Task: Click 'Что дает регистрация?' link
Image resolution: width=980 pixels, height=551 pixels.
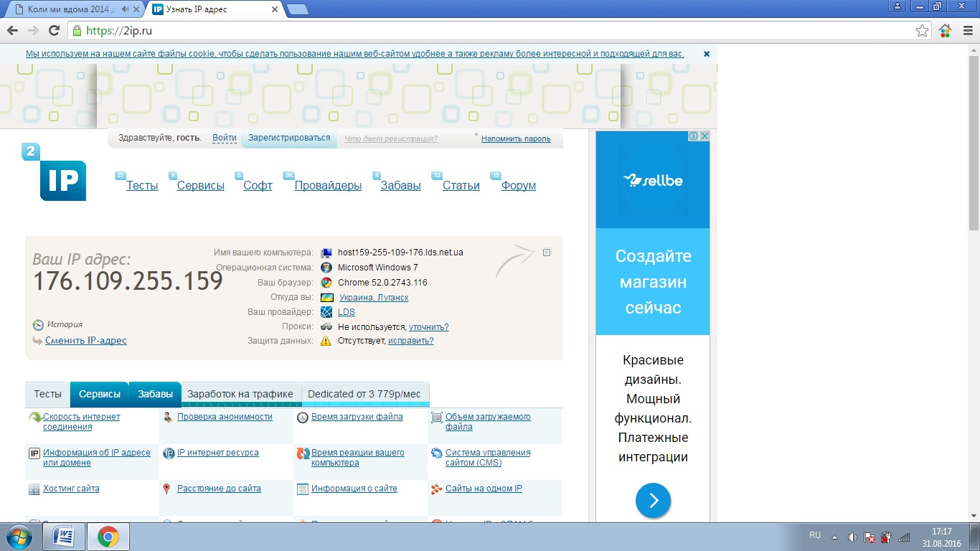Action: (x=391, y=138)
